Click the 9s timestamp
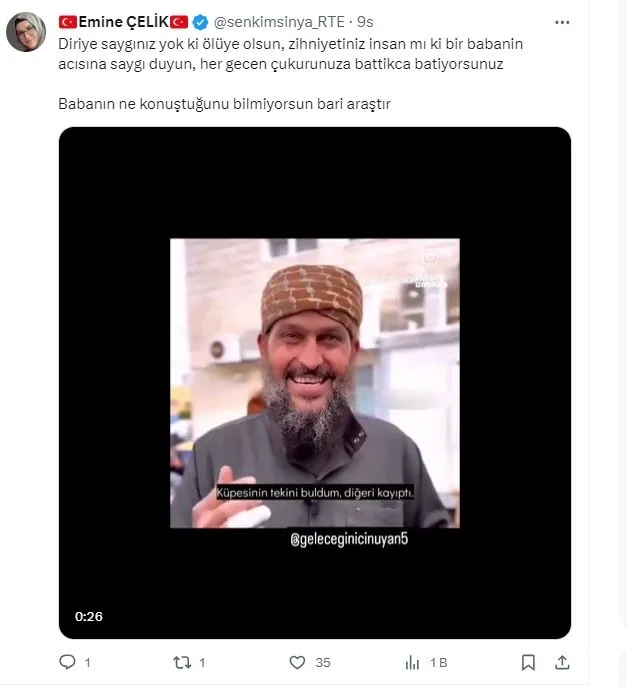 (365, 21)
